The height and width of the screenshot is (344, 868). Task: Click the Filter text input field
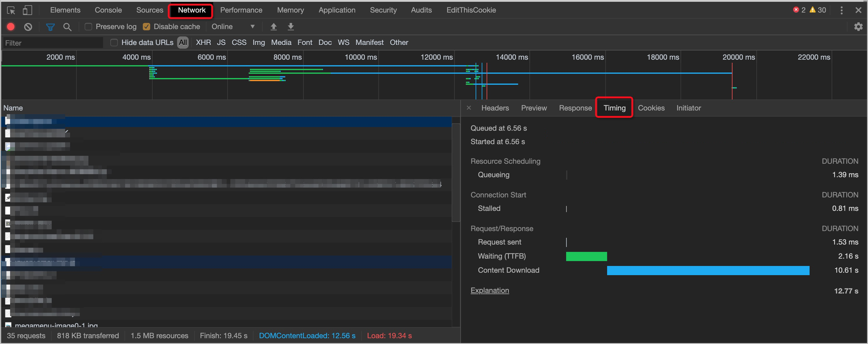(52, 43)
